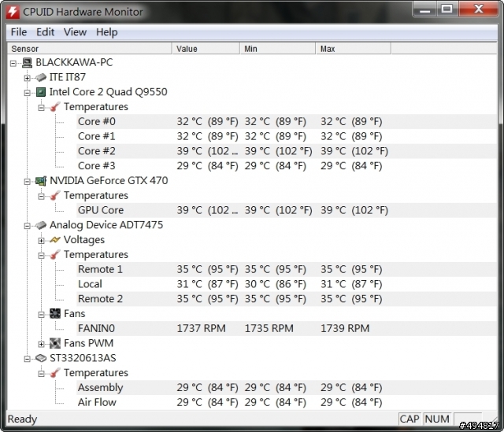Click the ITE IT87 chip icon
504x432 pixels.
click(41, 77)
